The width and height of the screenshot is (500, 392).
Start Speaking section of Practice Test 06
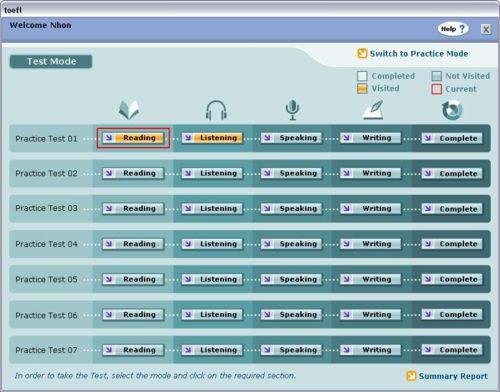point(291,315)
